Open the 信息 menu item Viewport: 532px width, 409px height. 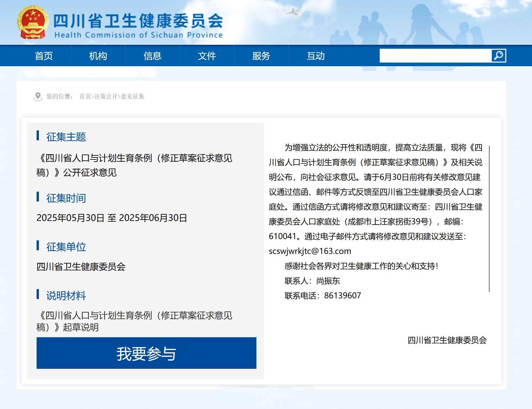(x=153, y=56)
